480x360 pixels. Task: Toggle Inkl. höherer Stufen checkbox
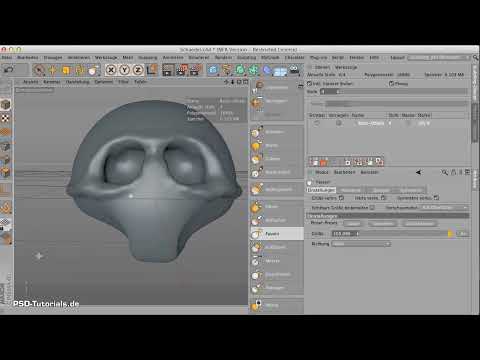309,84
